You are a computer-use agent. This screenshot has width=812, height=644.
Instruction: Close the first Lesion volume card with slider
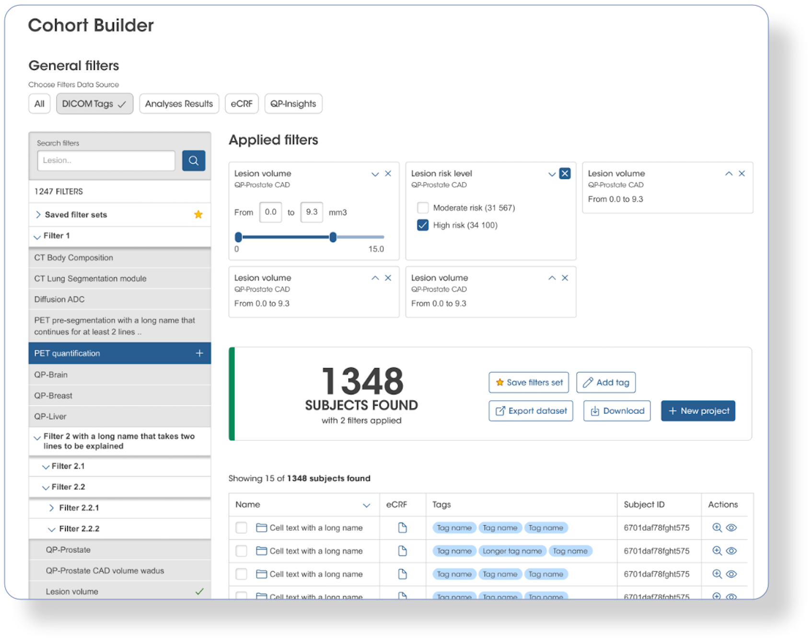coord(388,173)
